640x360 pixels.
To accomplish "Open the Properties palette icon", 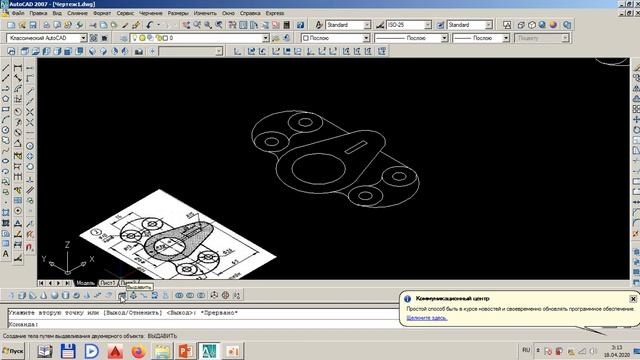I will (x=232, y=25).
